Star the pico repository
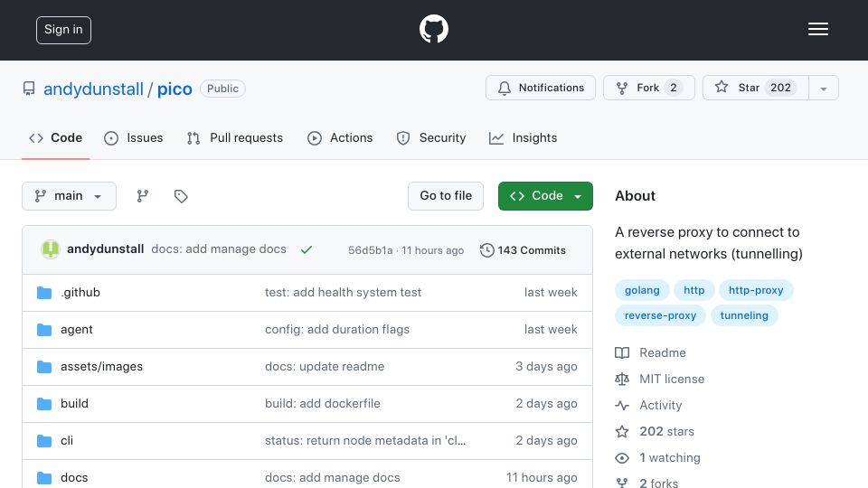The width and height of the screenshot is (868, 488). [x=756, y=88]
